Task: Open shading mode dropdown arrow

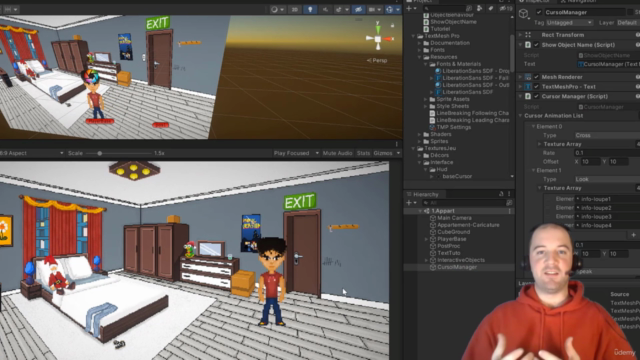Action: click(x=282, y=9)
